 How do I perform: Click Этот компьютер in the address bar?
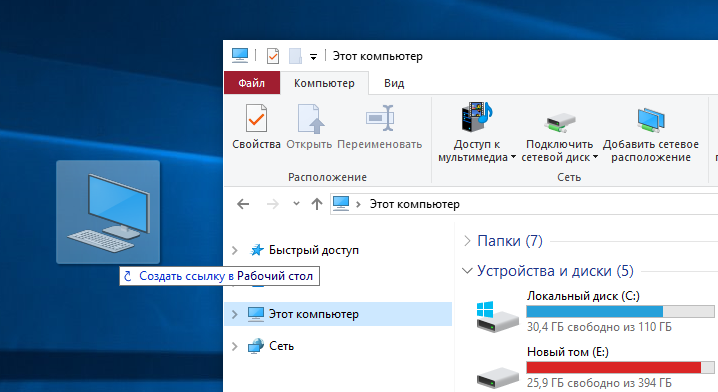pyautogui.click(x=414, y=204)
